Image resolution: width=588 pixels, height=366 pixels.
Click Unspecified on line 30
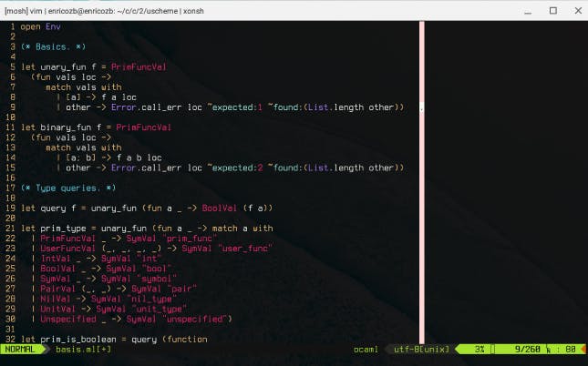tap(68, 320)
